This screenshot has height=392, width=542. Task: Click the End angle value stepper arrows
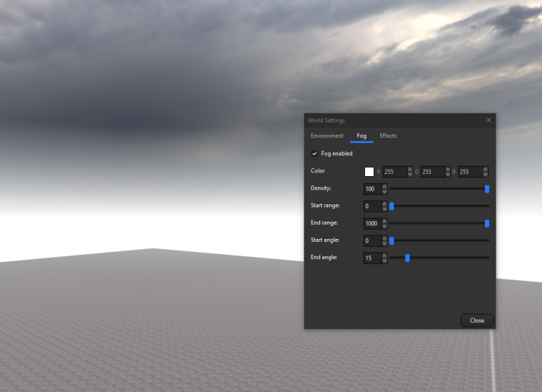coord(384,258)
